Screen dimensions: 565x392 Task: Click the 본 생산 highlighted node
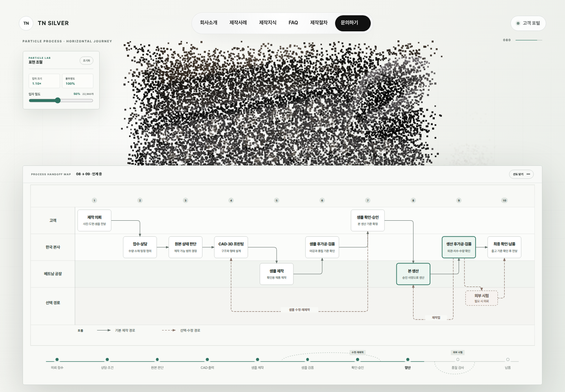[x=413, y=274]
